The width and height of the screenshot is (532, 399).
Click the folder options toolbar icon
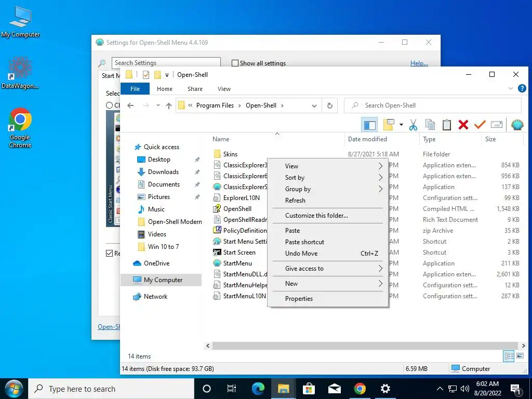pyautogui.click(x=389, y=125)
